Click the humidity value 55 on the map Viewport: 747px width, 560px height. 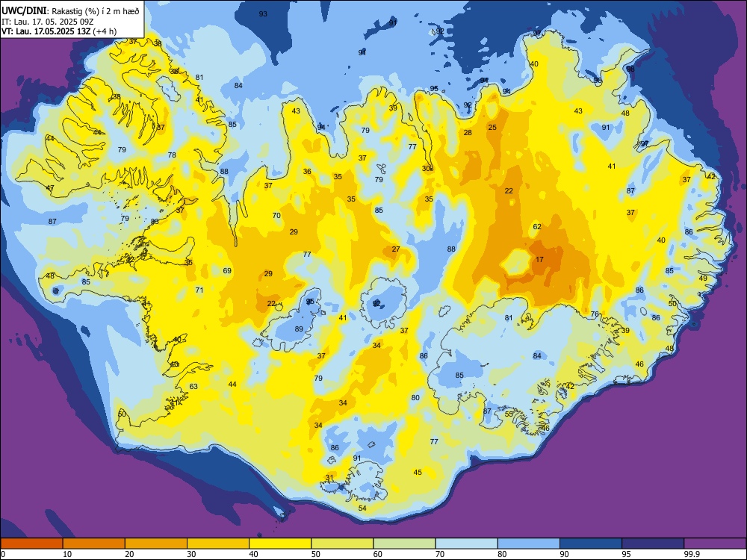pos(509,414)
